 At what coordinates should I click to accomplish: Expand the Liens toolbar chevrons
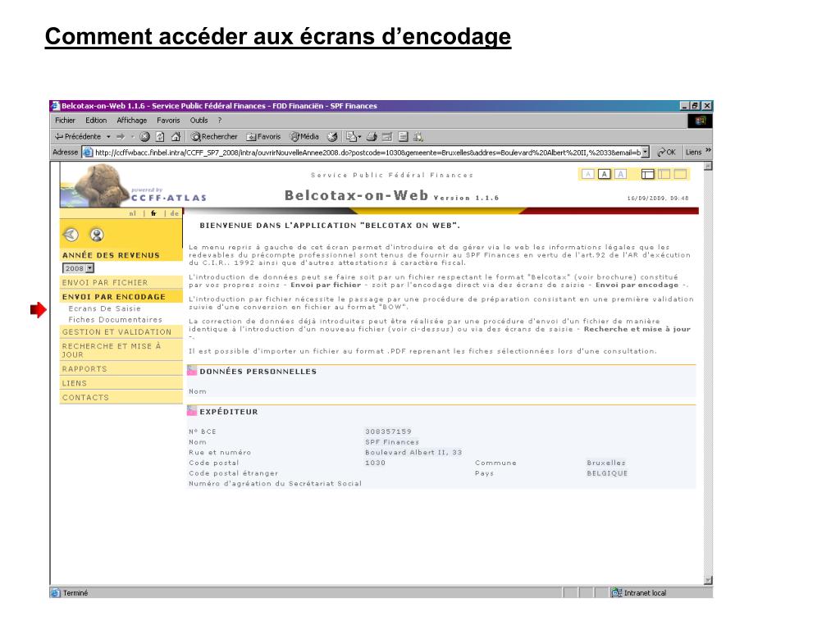tap(708, 151)
